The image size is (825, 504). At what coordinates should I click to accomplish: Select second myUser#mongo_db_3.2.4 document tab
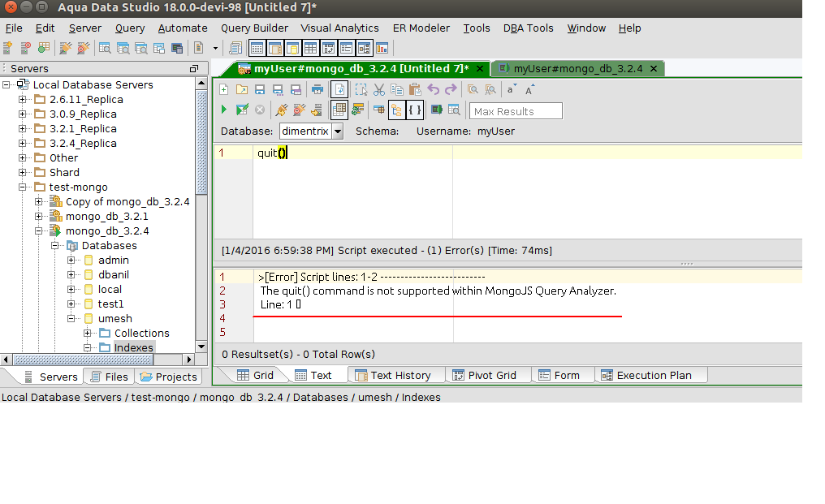(x=577, y=68)
